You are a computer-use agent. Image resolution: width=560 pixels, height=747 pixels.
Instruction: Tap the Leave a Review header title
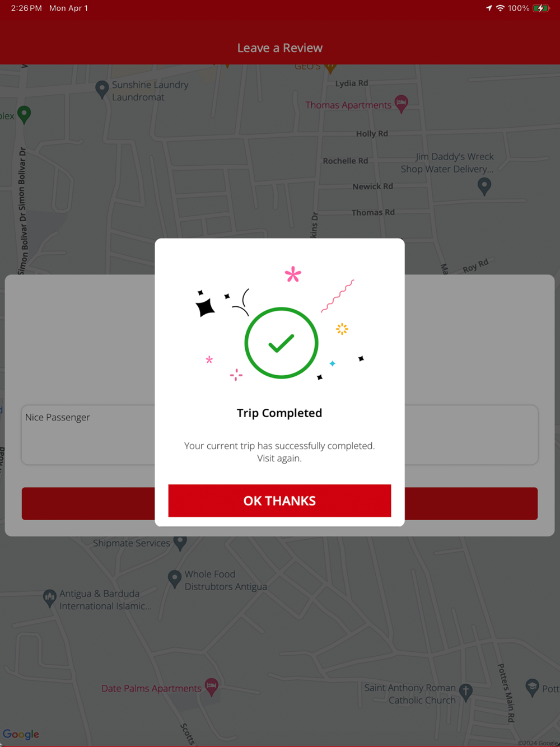coord(280,48)
